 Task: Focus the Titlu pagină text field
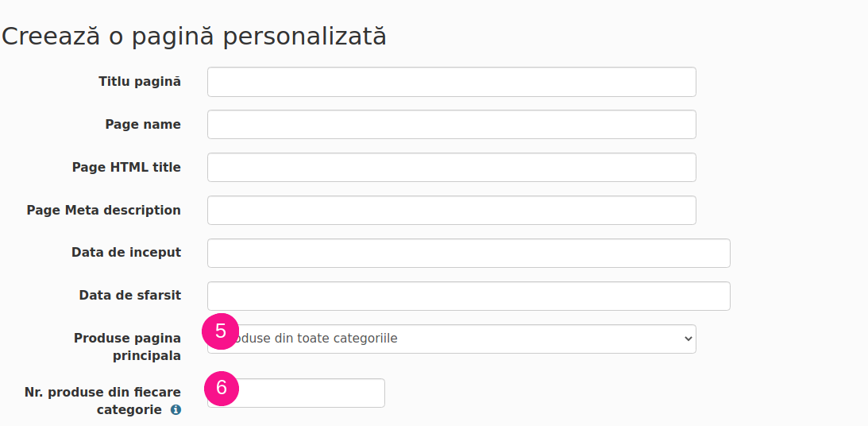(x=452, y=82)
